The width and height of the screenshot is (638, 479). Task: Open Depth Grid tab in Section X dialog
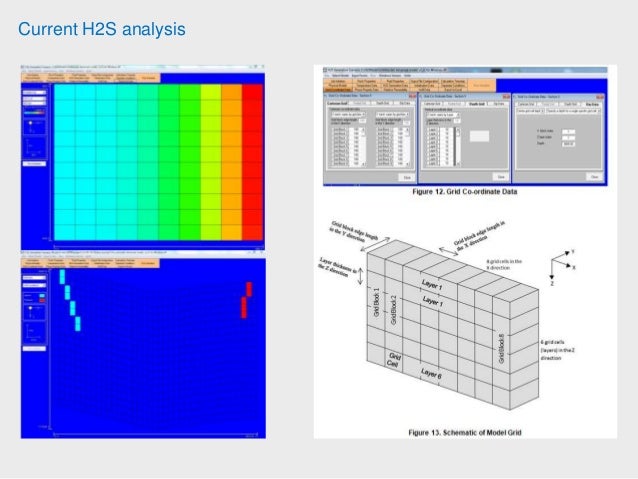(382, 104)
